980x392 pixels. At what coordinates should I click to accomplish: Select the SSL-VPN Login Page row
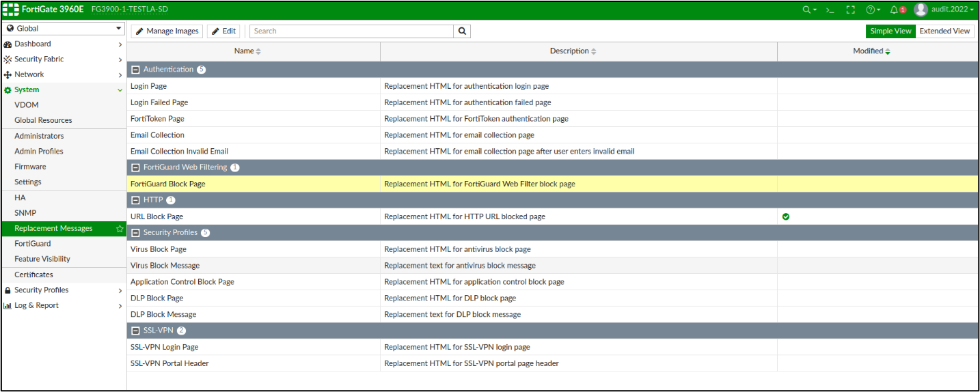[x=553, y=347]
